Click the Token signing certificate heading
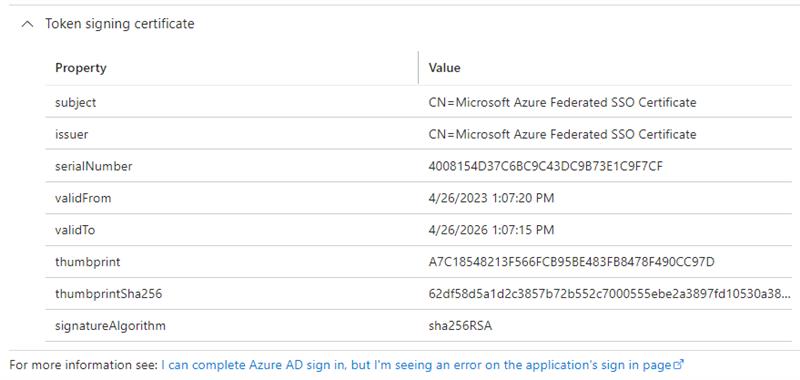The height and width of the screenshot is (380, 800). (x=119, y=23)
